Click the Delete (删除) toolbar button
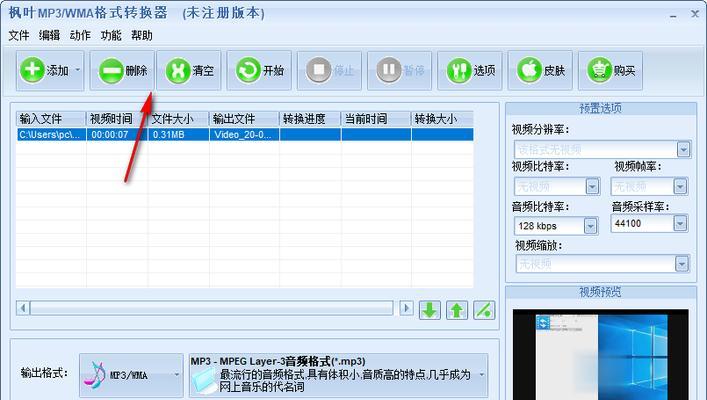This screenshot has width=707, height=400. tap(122, 70)
